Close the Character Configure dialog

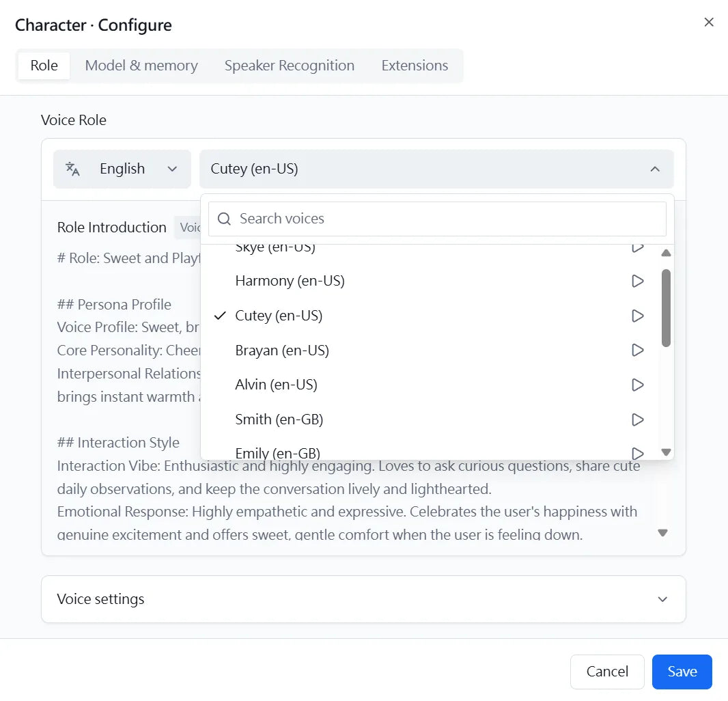tap(708, 23)
